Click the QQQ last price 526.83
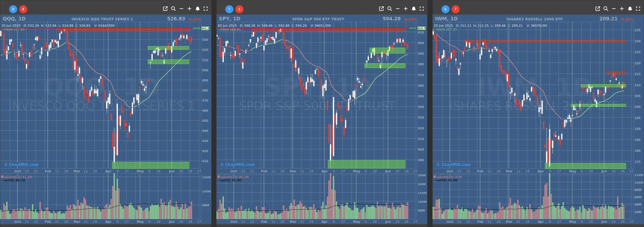The height and width of the screenshot is (227, 644). (176, 19)
